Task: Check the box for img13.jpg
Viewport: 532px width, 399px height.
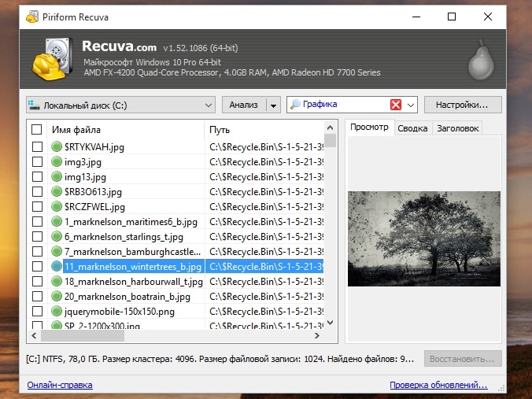Action: pos(37,177)
